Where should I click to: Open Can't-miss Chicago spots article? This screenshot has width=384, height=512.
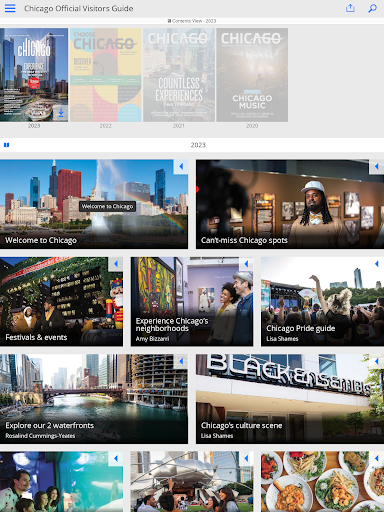[x=290, y=204]
